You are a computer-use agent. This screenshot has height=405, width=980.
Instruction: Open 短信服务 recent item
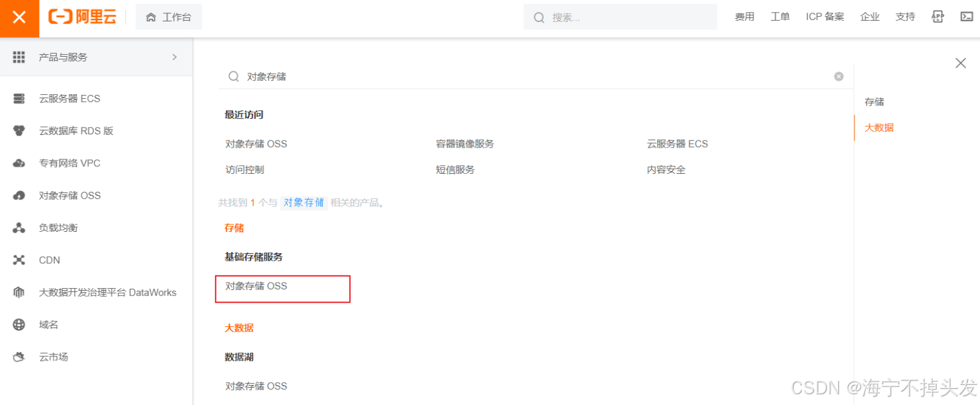tap(455, 170)
